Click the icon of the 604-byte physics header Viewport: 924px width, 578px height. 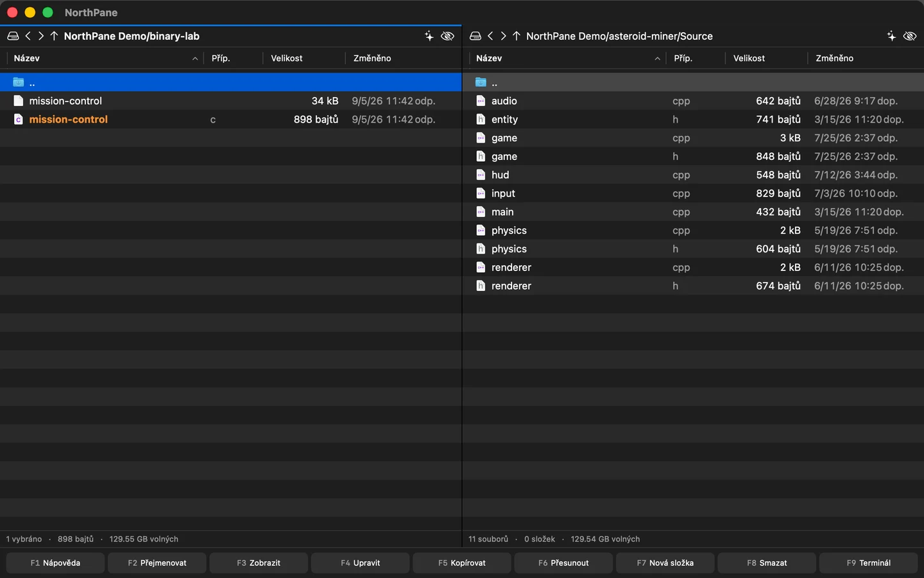tap(481, 249)
